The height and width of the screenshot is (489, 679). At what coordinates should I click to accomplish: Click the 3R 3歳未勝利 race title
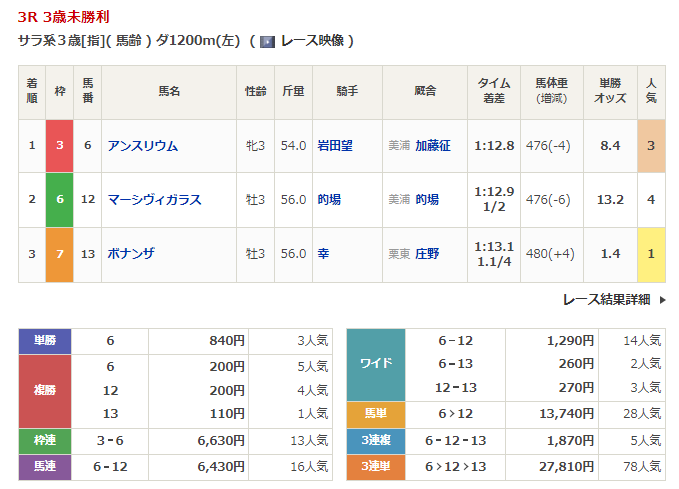click(x=64, y=17)
